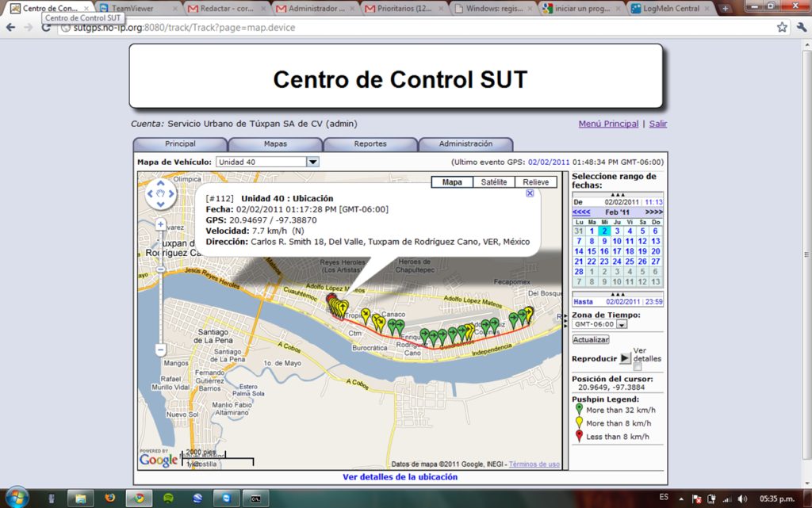Pan the map to the right
The height and width of the screenshot is (508, 812).
click(171, 193)
